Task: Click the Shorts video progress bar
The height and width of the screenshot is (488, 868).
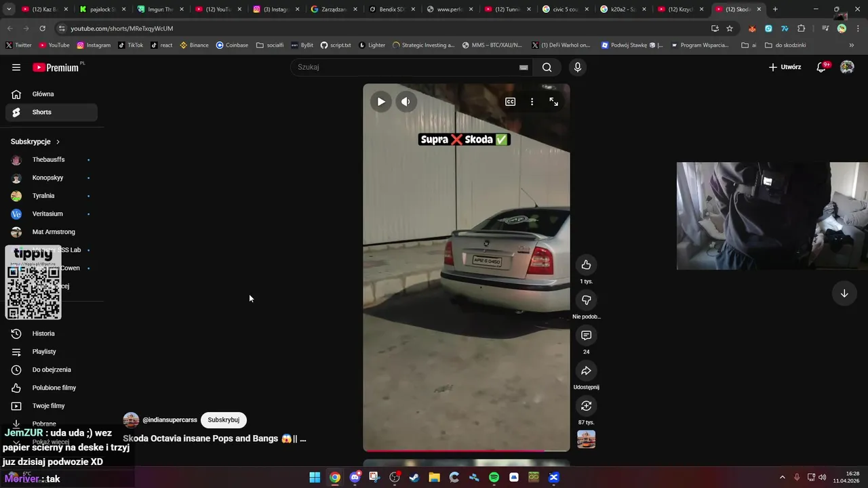Action: point(467,450)
